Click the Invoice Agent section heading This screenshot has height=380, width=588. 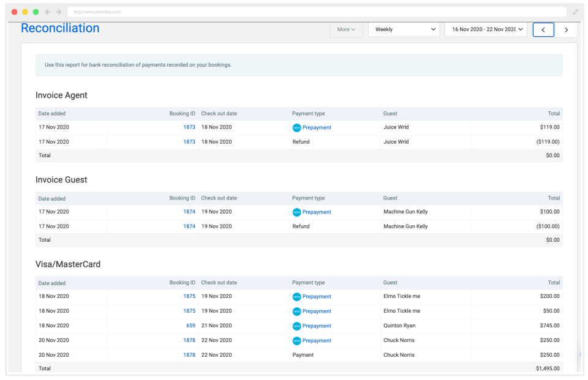tap(61, 95)
